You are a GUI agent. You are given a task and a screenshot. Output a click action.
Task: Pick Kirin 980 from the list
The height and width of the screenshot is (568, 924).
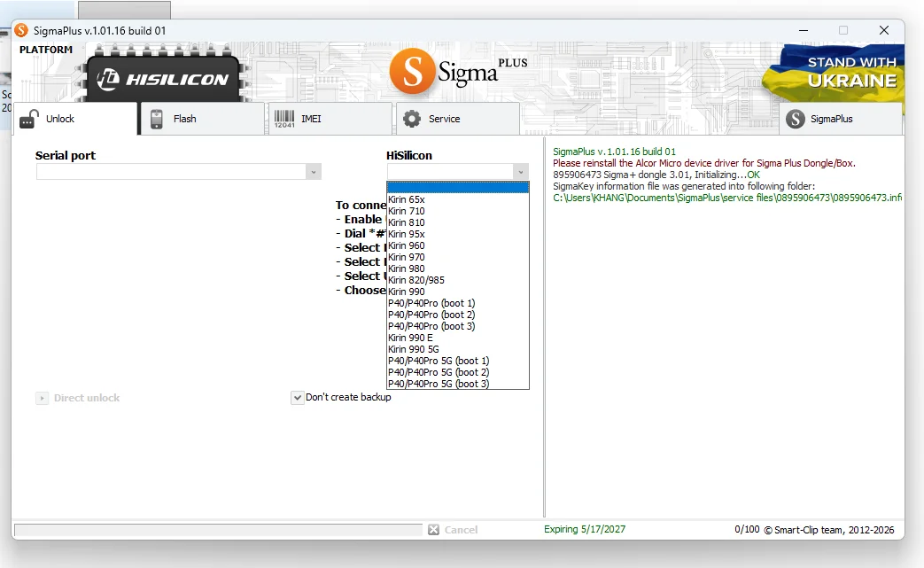click(x=458, y=268)
